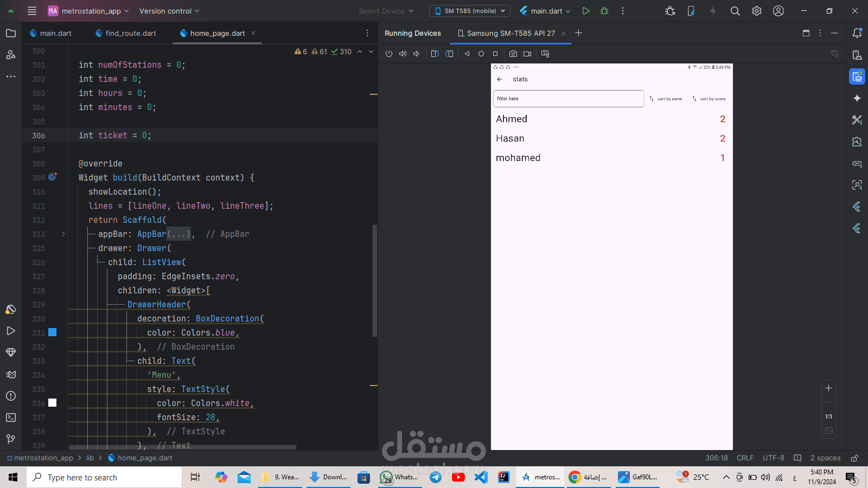
Task: Switch to the find_route.dart tab
Action: [x=125, y=33]
